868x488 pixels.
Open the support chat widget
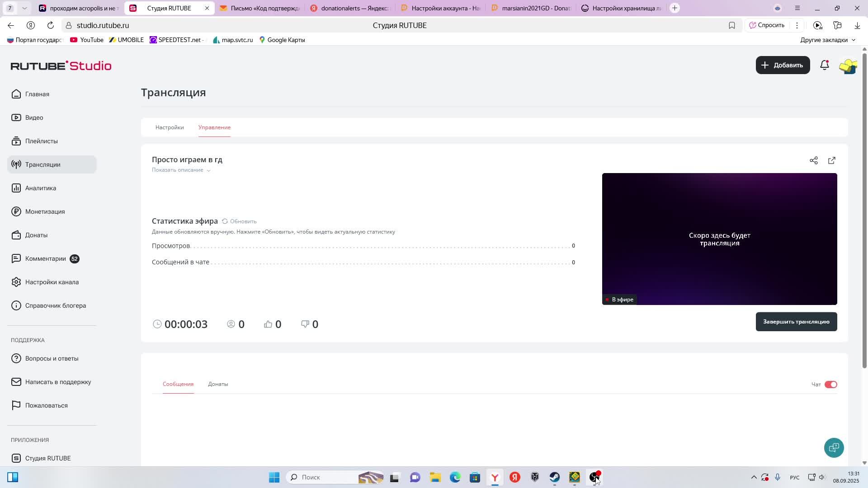[834, 447]
